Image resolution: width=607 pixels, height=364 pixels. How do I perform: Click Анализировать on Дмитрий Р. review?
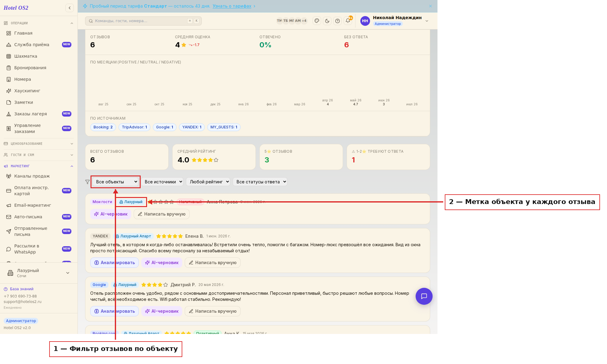click(x=115, y=311)
